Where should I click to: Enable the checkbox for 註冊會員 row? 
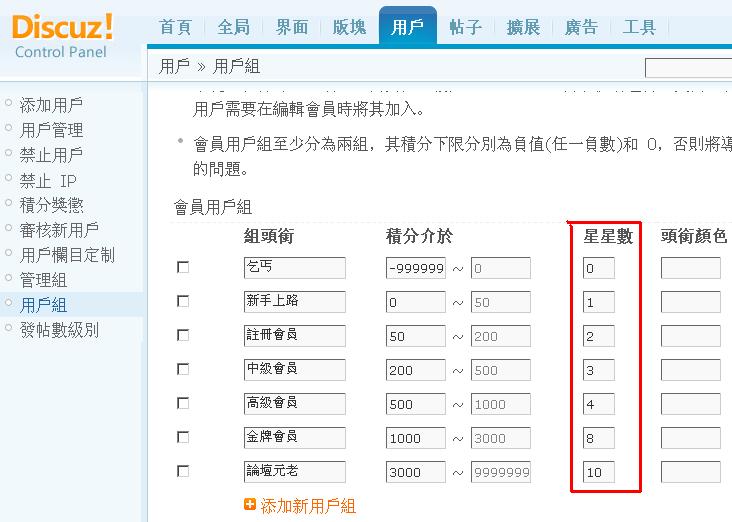point(183,335)
